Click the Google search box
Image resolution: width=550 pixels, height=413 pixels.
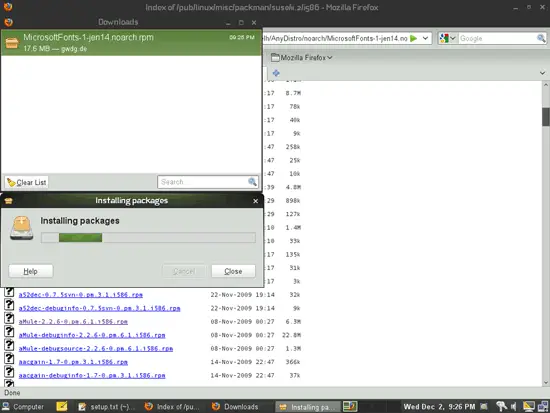click(x=497, y=38)
